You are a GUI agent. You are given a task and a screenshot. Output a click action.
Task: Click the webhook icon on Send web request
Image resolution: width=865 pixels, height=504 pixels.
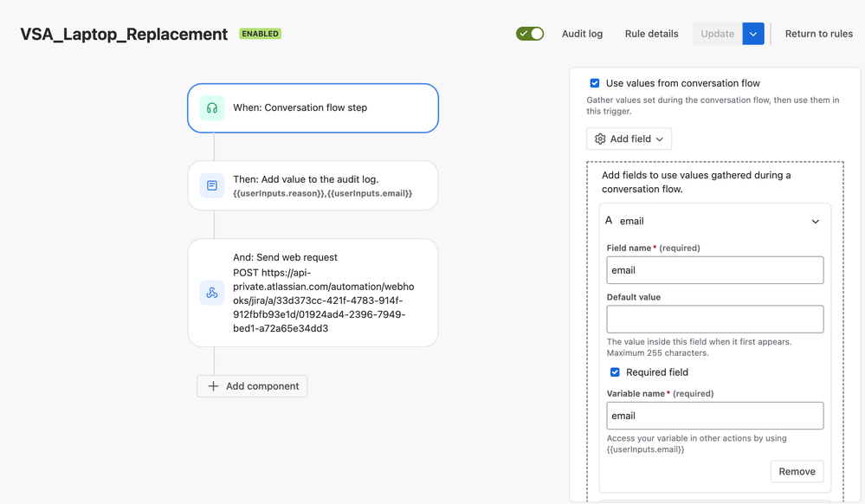(x=212, y=293)
